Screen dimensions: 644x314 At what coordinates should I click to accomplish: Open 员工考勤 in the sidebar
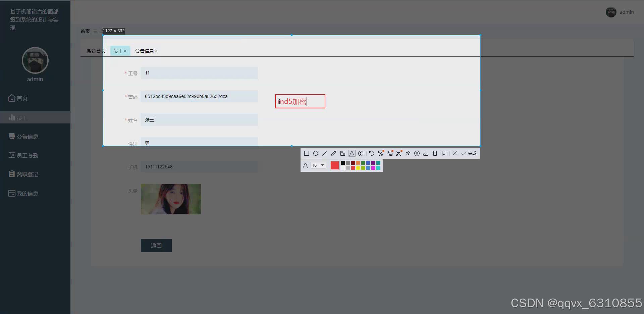pos(35,155)
